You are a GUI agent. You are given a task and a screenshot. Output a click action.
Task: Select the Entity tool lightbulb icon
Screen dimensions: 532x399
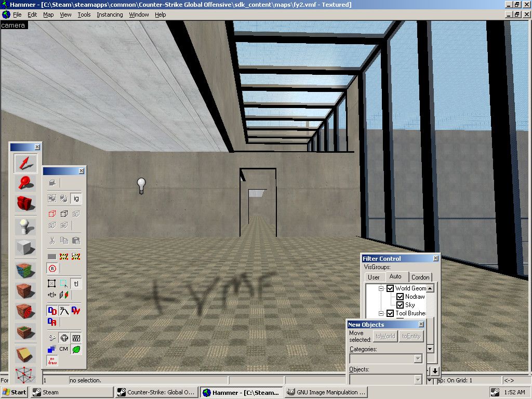click(x=25, y=226)
